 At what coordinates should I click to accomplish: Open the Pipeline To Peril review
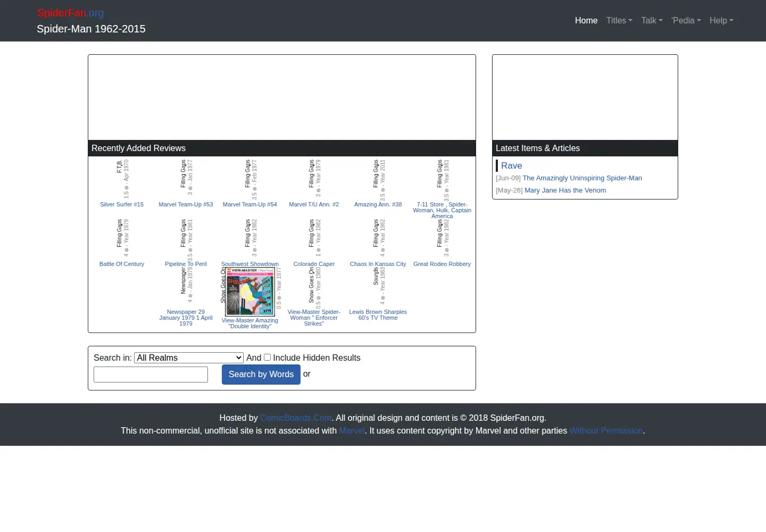[x=186, y=264]
